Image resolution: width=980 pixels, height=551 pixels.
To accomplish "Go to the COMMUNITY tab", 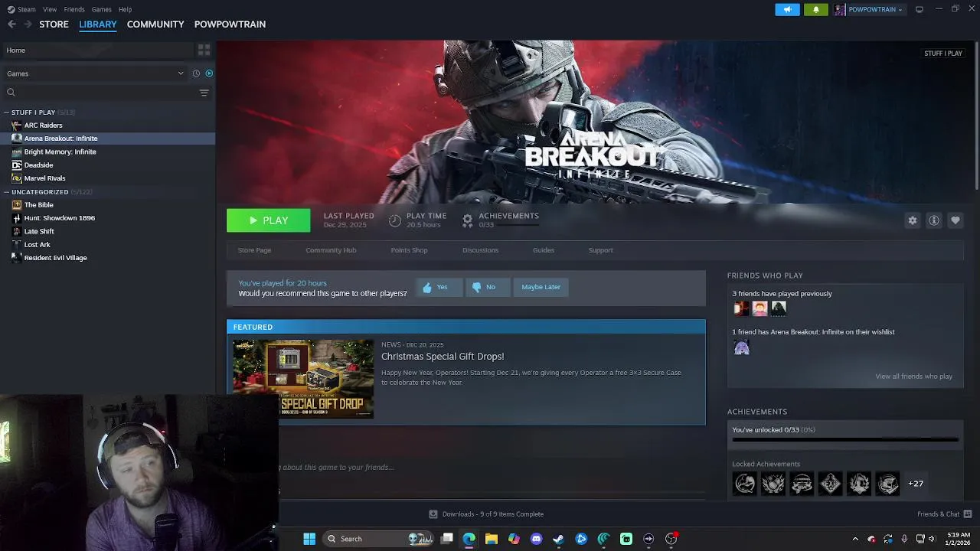I will point(155,24).
